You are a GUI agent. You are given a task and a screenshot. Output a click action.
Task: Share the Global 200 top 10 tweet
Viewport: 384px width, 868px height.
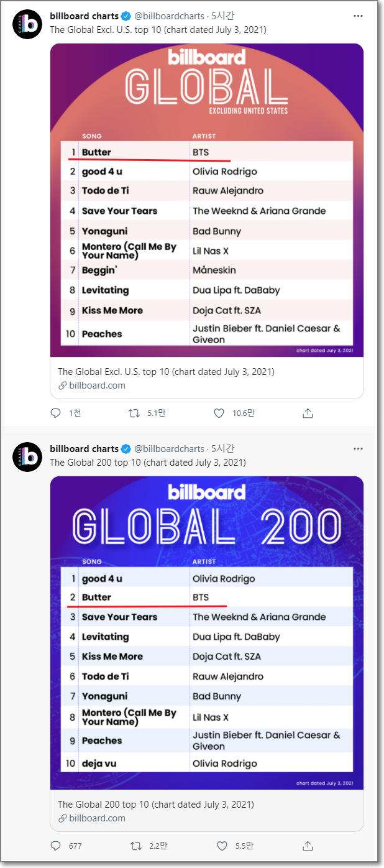[308, 846]
